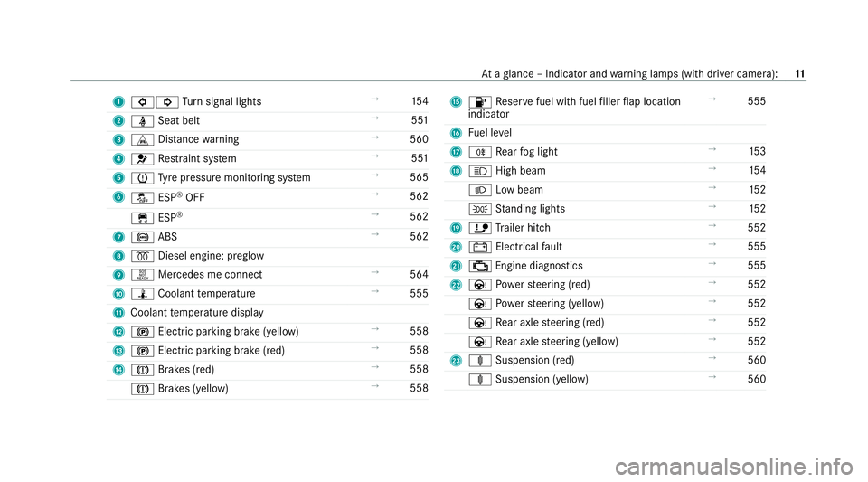Click the seat belt warning icon
Viewport: 868px width, 482px height.
click(142, 121)
